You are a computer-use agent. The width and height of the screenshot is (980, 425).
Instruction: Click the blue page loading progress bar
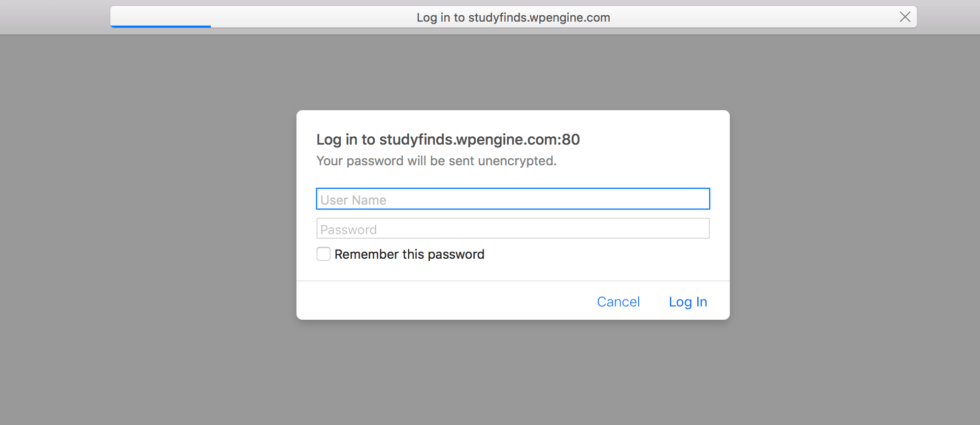point(161,26)
